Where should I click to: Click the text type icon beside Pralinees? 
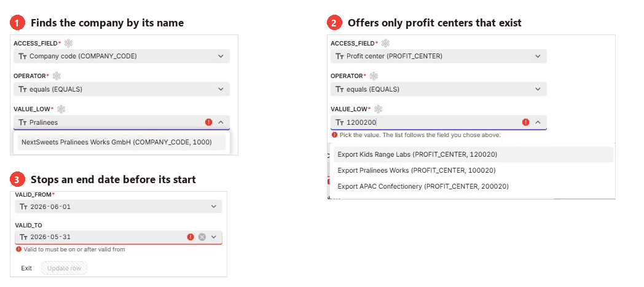(23, 122)
